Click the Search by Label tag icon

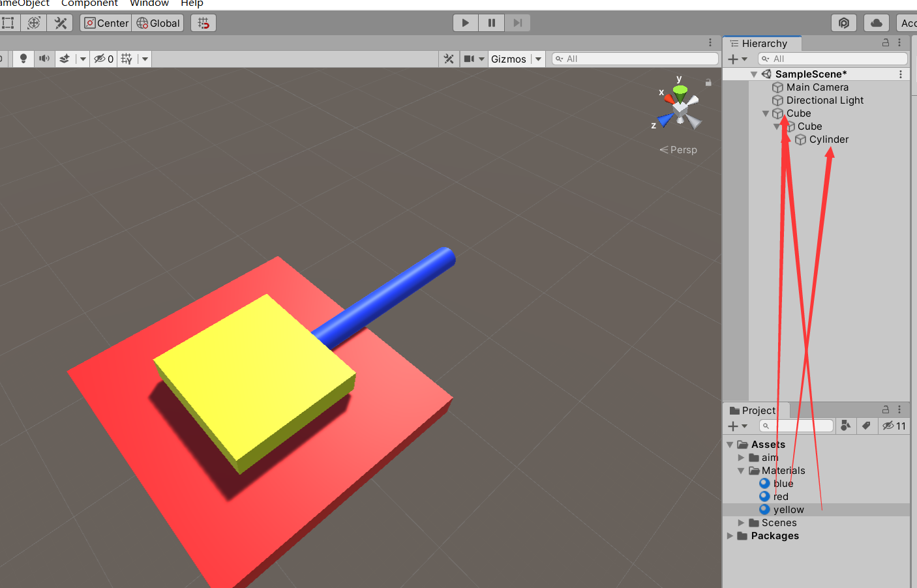(x=866, y=426)
